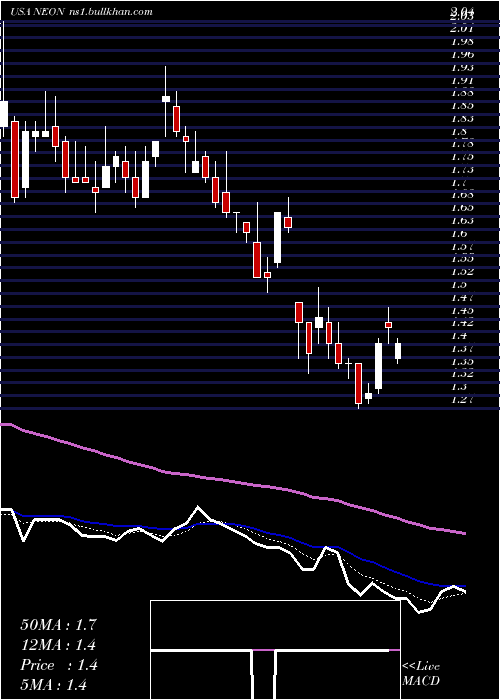Click the 1.35 price axis label

coord(462,361)
